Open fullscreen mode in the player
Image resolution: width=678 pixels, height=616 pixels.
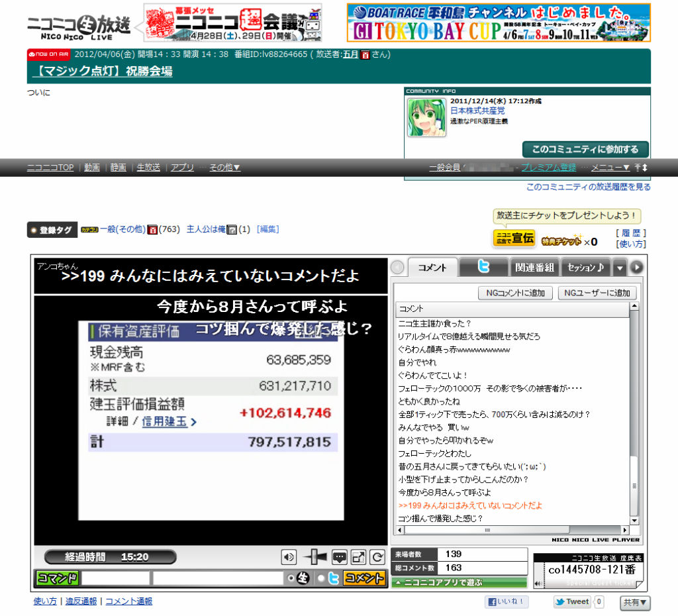[358, 557]
